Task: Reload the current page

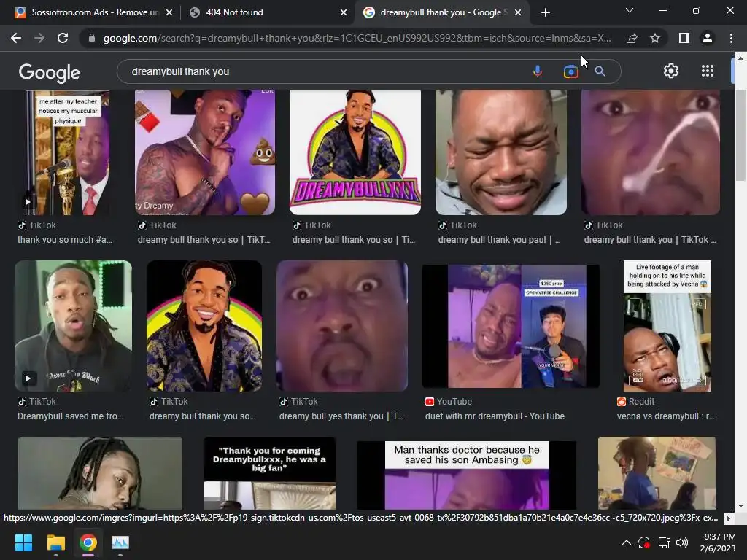Action: [63, 38]
